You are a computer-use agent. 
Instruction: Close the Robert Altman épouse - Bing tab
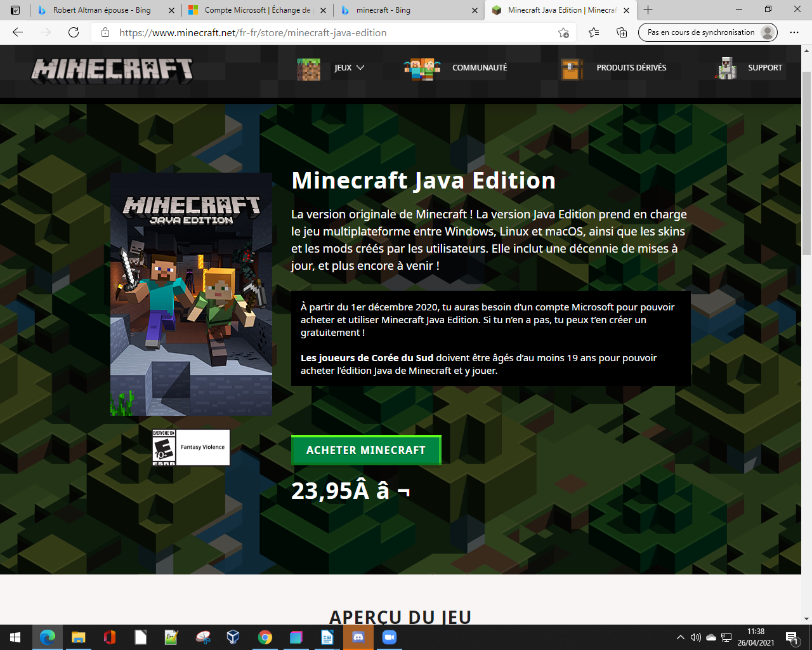(x=171, y=10)
